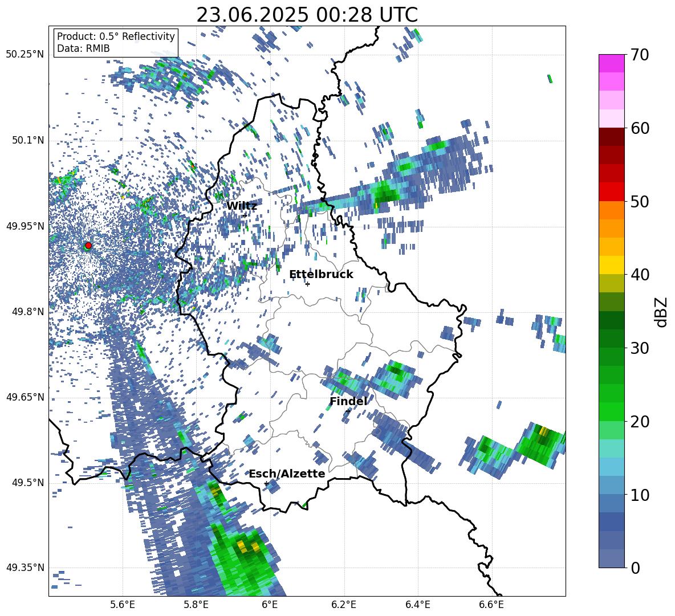This screenshot has height=616, width=675.
Task: Click the 40 tick on the colorbar
Action: (x=639, y=275)
